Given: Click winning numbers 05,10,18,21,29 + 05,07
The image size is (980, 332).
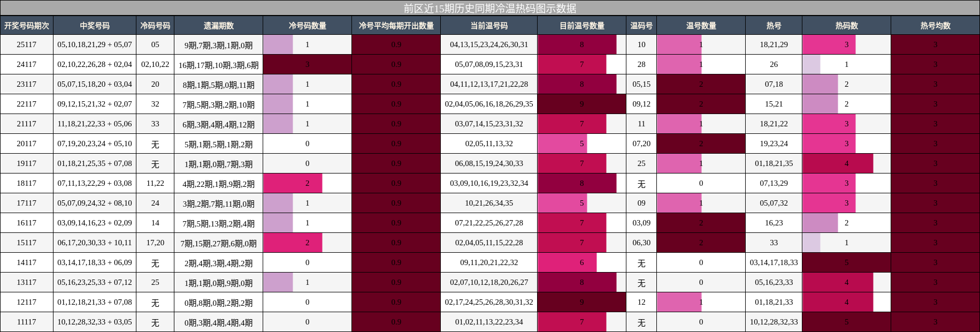Looking at the screenshot, I should (95, 44).
